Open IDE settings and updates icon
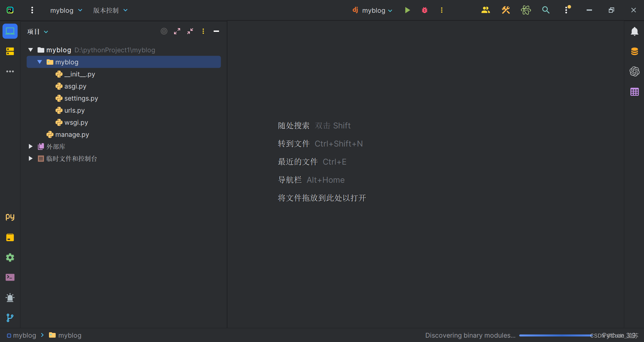This screenshot has width=644, height=342. pos(567,10)
